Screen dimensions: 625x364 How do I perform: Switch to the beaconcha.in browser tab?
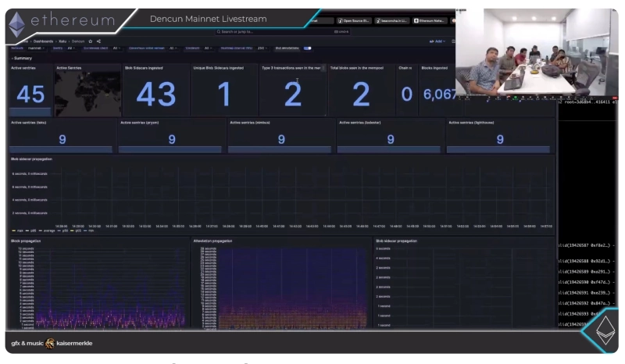click(391, 20)
